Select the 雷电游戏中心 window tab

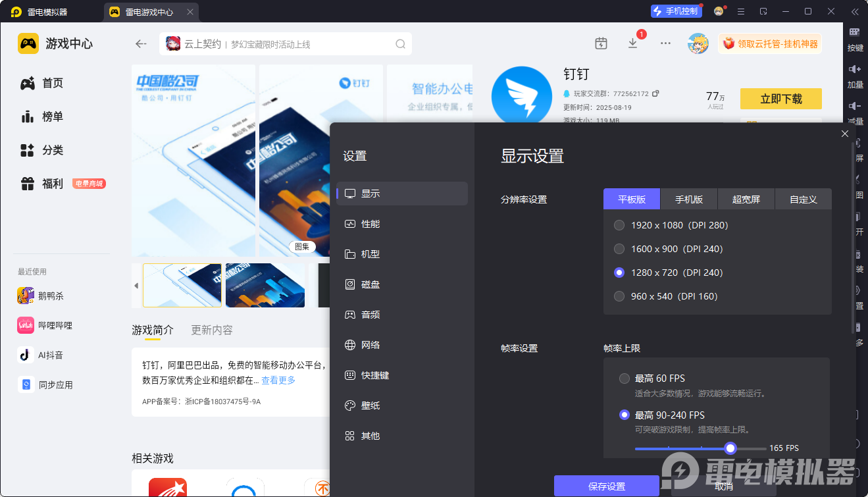(150, 12)
